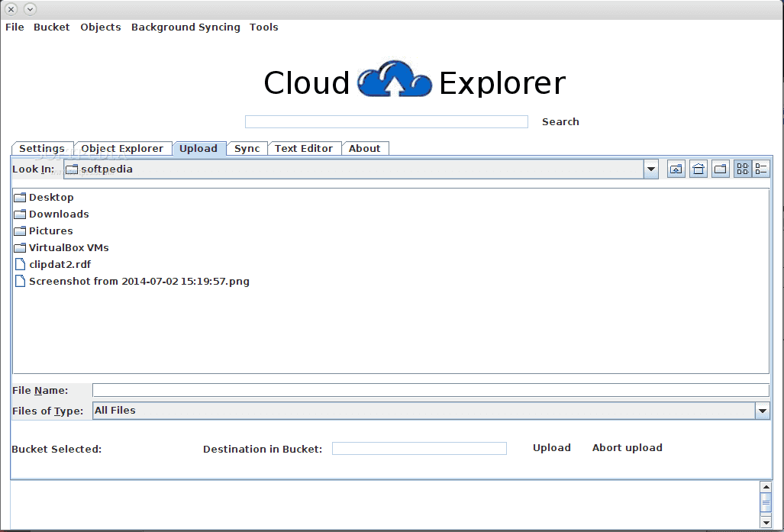Switch to details view mode
Viewport: 784px width, 532px height.
click(x=761, y=169)
